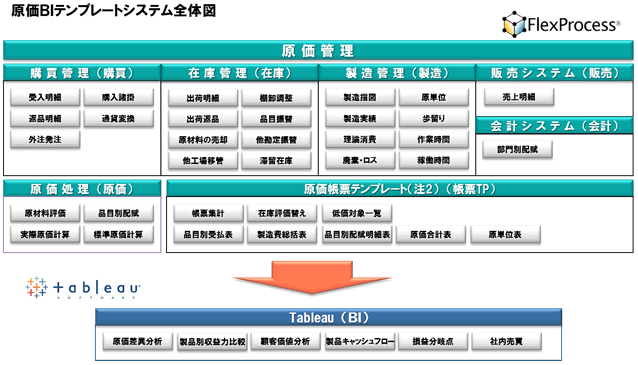Click the 原単位 box under 製造管理
Image resolution: width=638 pixels, height=365 pixels.
click(x=433, y=97)
